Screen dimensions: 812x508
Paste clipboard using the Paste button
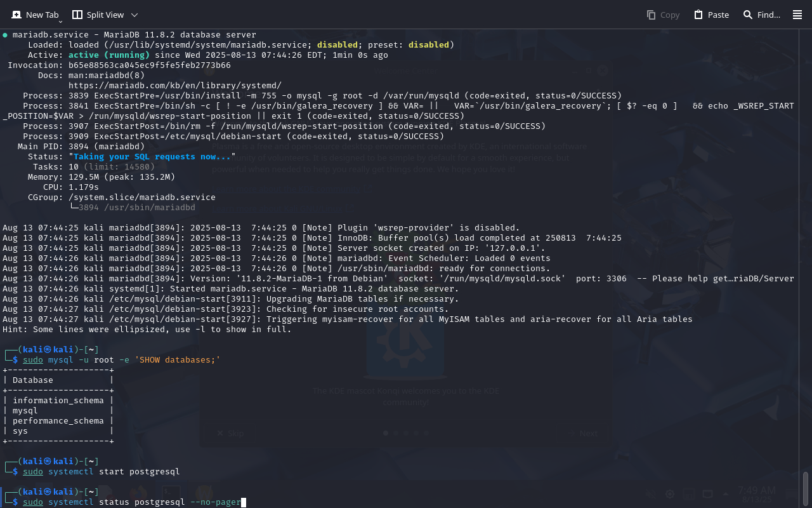pos(711,15)
